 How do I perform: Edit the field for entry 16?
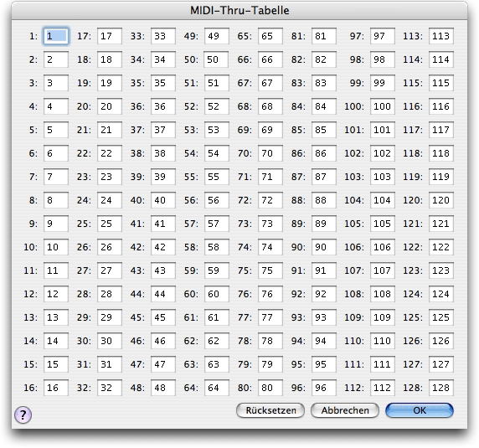click(56, 388)
